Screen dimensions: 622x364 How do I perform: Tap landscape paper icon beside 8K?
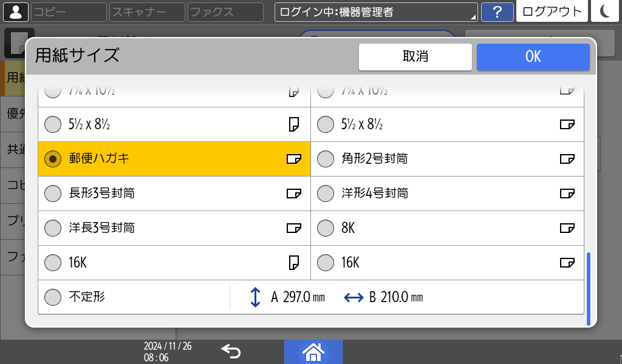pos(568,228)
